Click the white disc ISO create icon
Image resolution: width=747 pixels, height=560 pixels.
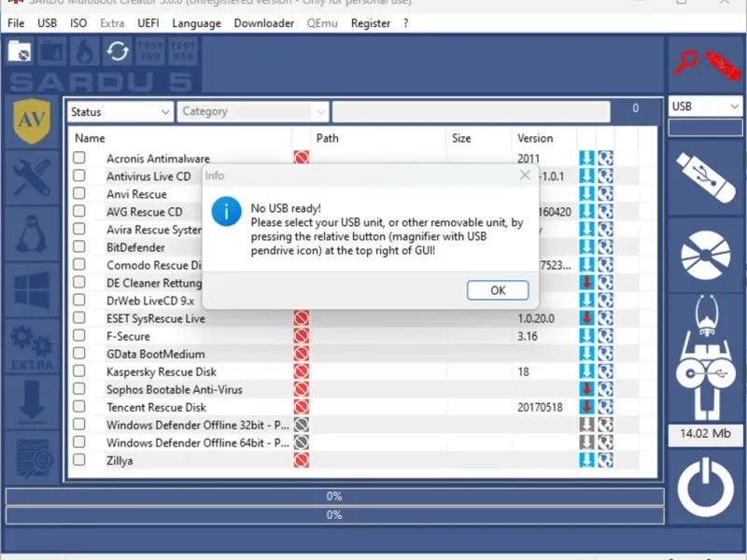point(706,255)
